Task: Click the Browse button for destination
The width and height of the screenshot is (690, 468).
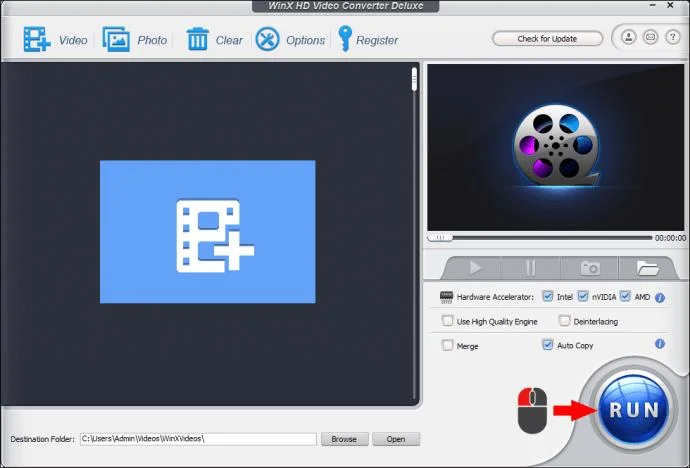Action: pos(345,439)
